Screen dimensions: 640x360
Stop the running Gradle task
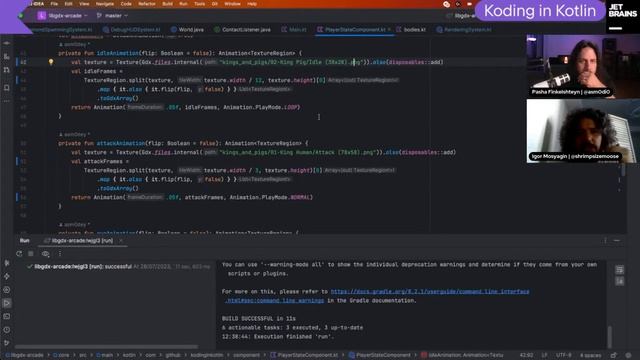[31, 253]
